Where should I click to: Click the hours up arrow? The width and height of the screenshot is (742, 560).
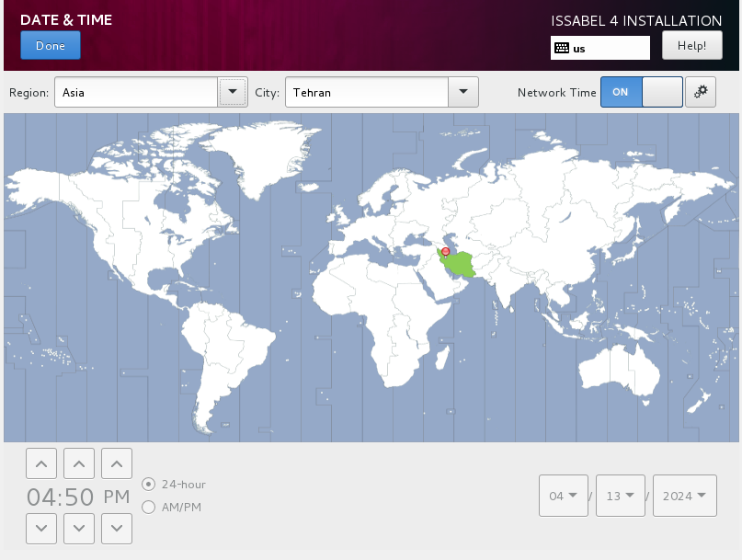coord(40,464)
